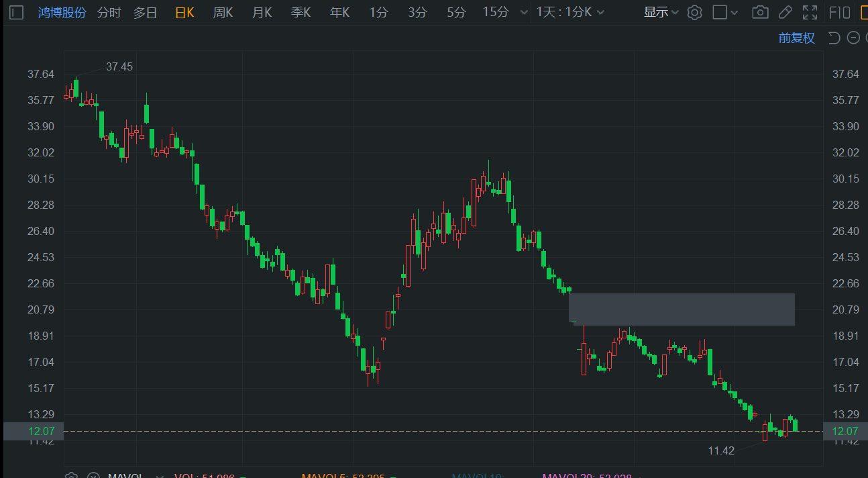Click the 37.64 left axis label
The image size is (868, 478).
coord(40,74)
